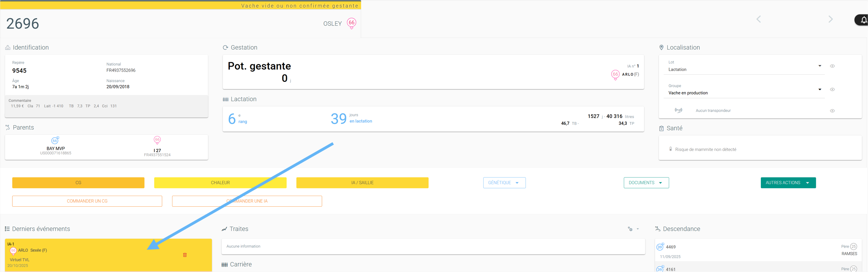Delete the IA-1 event with trash icon
The height and width of the screenshot is (272, 868).
click(x=185, y=255)
